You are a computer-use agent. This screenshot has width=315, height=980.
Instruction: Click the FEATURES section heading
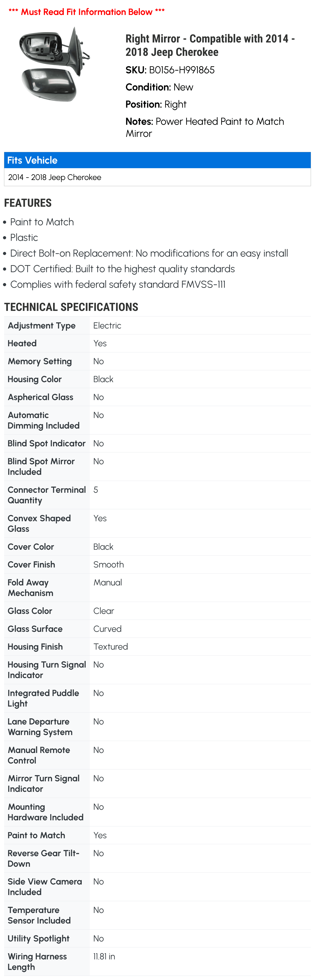click(28, 203)
